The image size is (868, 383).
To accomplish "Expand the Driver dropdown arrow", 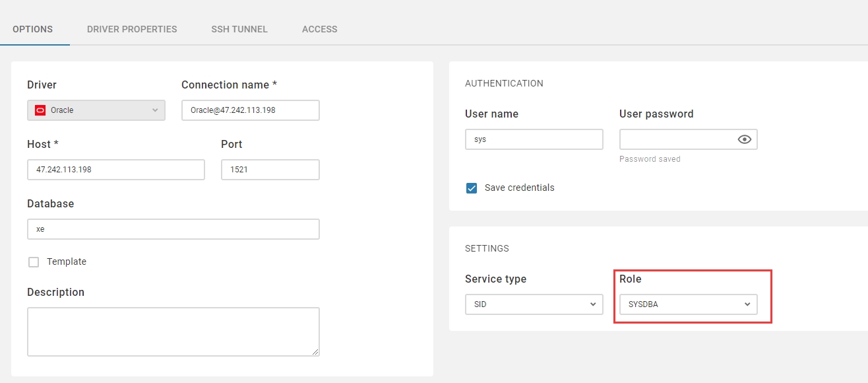I will tap(155, 110).
